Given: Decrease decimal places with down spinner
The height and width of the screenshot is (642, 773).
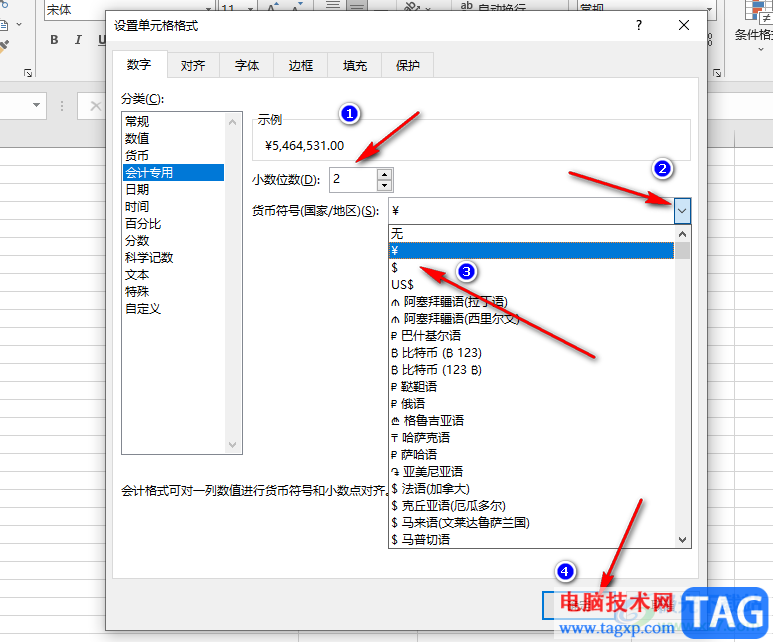Looking at the screenshot, I should pyautogui.click(x=385, y=185).
